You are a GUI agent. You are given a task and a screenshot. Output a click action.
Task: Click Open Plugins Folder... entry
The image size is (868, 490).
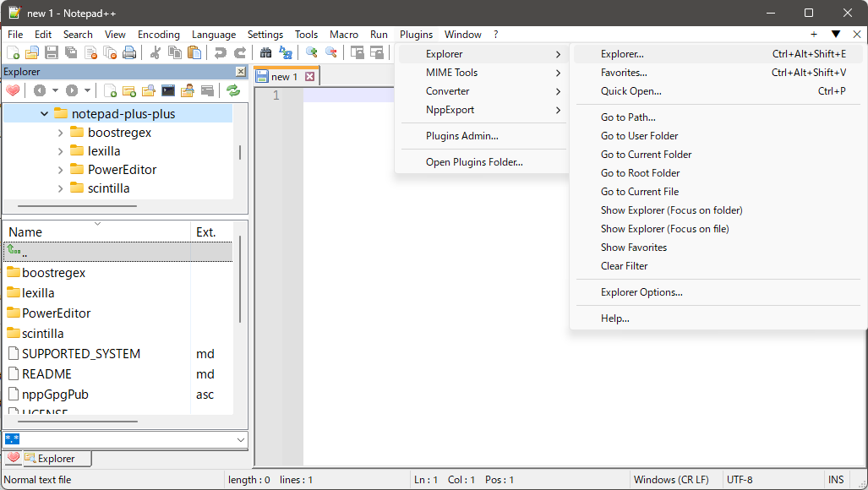tap(482, 162)
